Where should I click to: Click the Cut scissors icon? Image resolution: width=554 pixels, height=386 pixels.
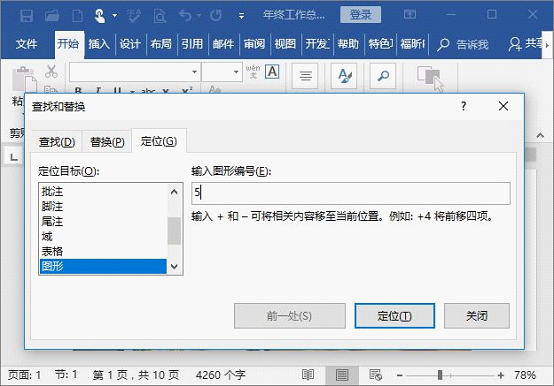pyautogui.click(x=51, y=71)
